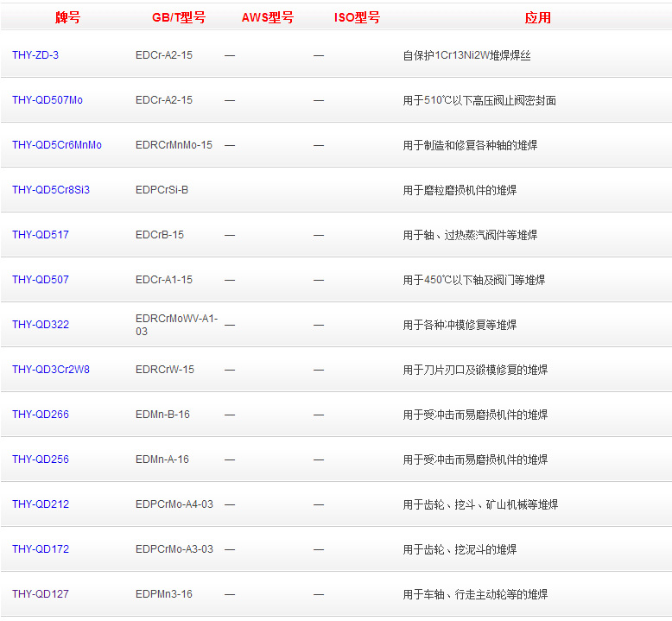This screenshot has width=672, height=621.
Task: Open the THY-ZD-3 product link
Action: click(x=35, y=55)
